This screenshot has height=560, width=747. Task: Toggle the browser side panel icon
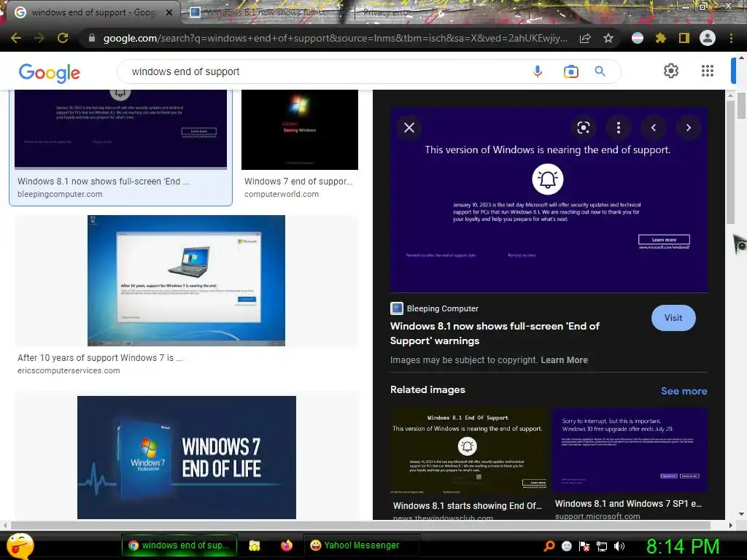[684, 38]
